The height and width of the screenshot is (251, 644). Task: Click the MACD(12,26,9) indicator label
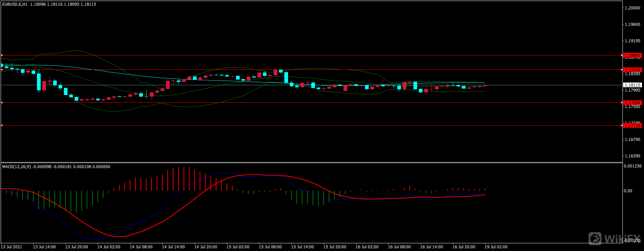click(16, 167)
